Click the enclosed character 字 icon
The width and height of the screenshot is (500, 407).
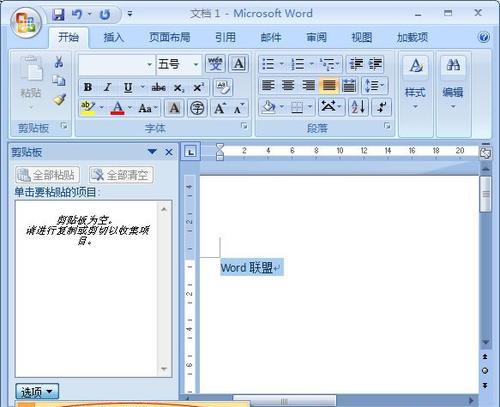pyautogui.click(x=197, y=108)
